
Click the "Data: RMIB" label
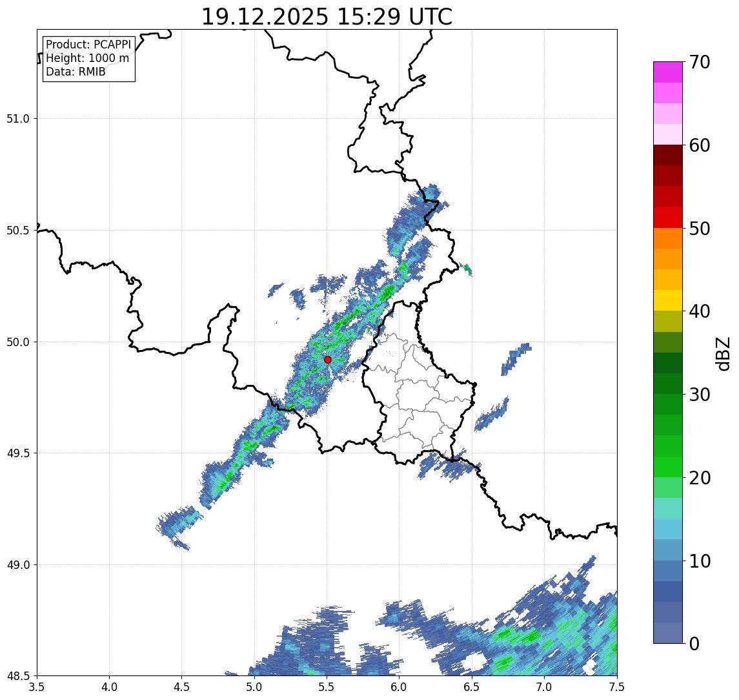click(76, 72)
